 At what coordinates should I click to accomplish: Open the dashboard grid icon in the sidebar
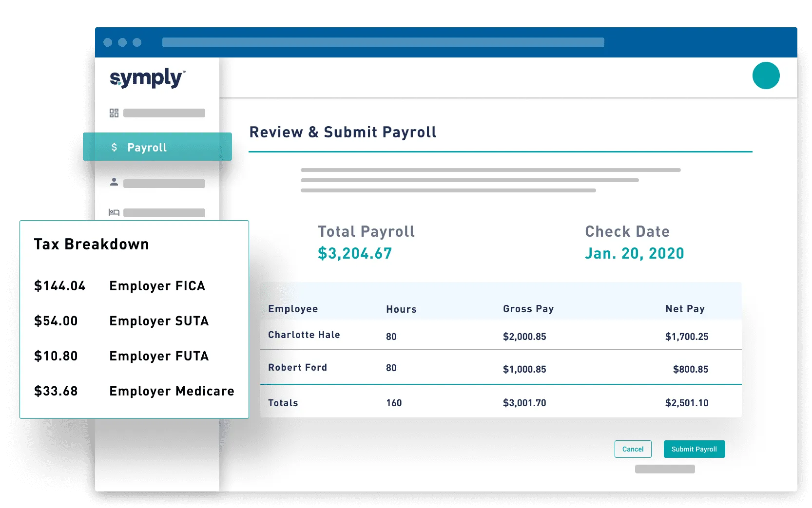[x=114, y=113]
